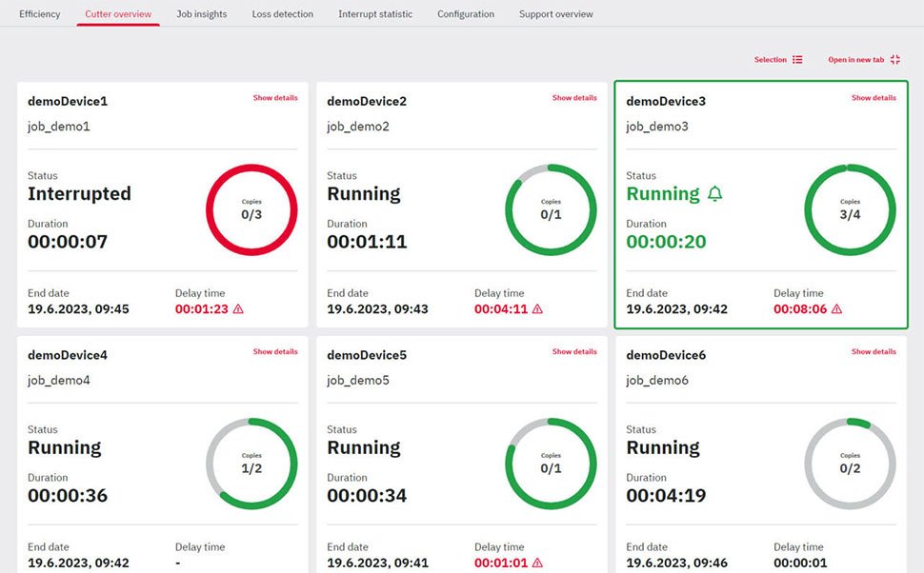Click the demoDevice2 title

click(367, 101)
